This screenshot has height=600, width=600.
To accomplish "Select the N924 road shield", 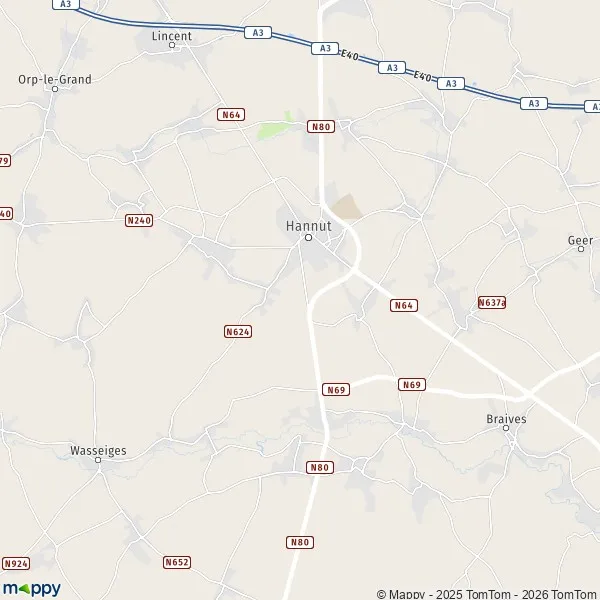I will pos(16,564).
